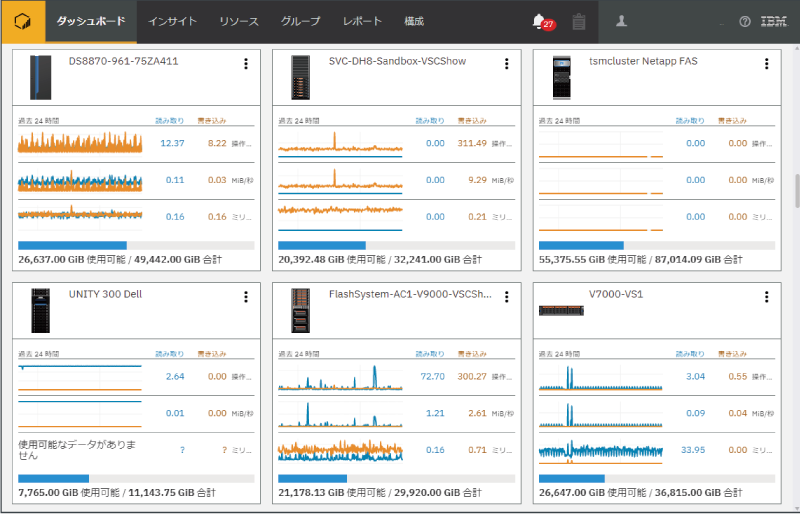The image size is (800, 514).
Task: Open the 構成 menu
Action: click(x=414, y=21)
